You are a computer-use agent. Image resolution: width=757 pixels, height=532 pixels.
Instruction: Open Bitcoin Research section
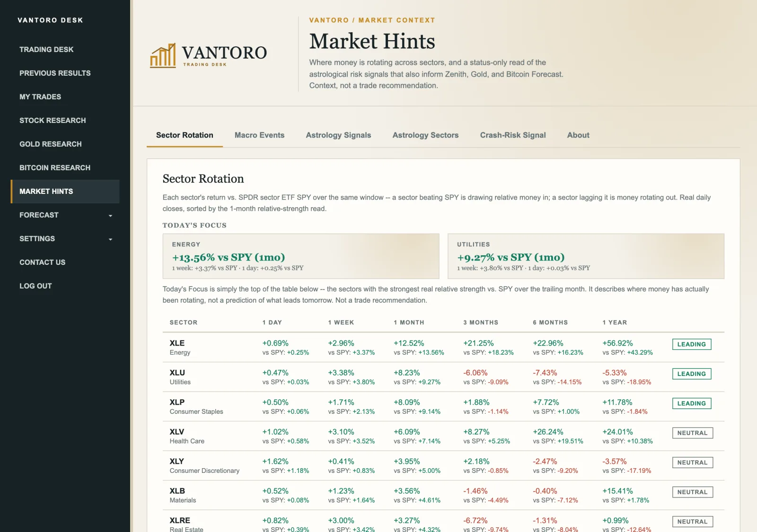(55, 168)
